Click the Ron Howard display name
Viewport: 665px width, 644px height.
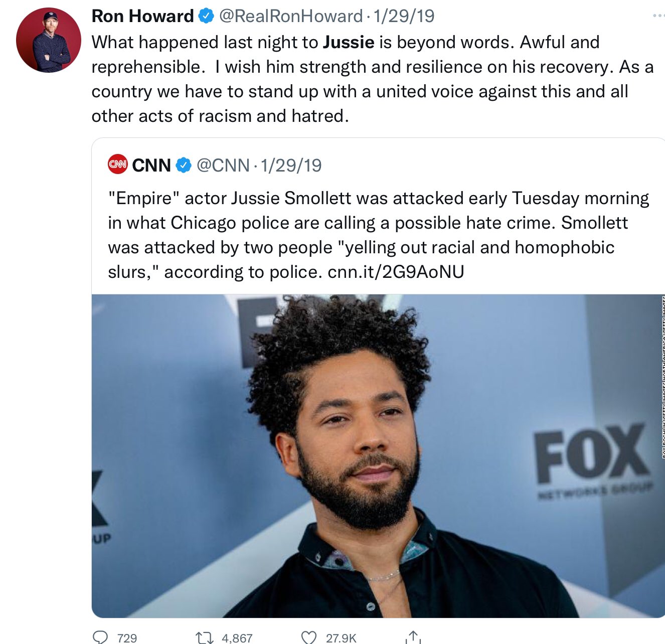click(142, 16)
